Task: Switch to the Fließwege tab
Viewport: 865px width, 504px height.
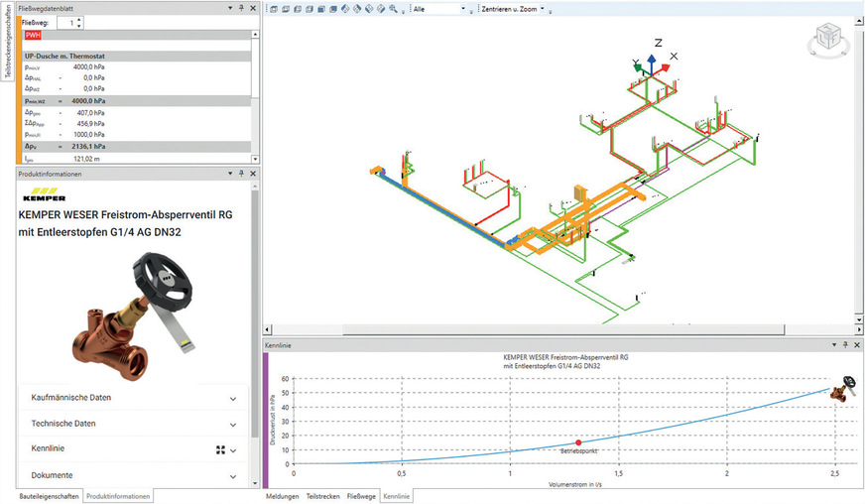Action: (x=359, y=496)
